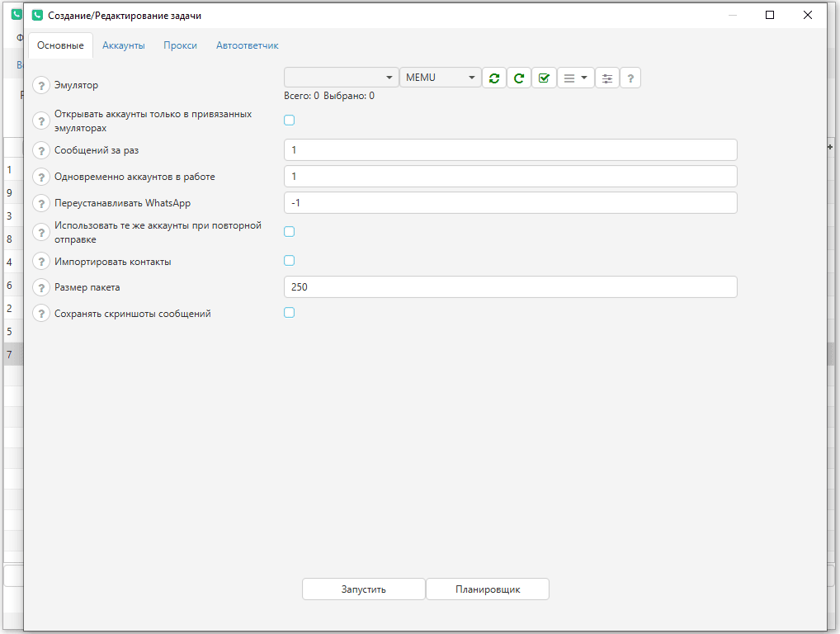Viewport: 840px width, 634px height.
Task: Check the Импортировать контакты checkbox
Action: pos(290,261)
